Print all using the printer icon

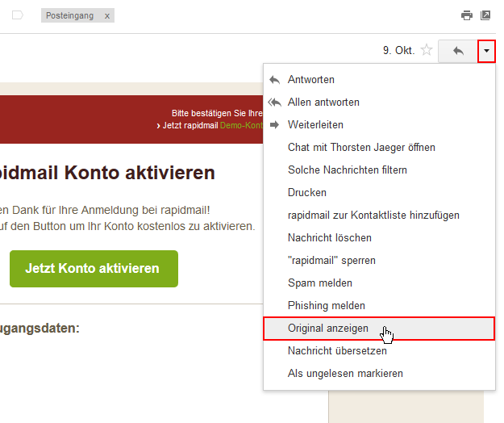point(467,15)
